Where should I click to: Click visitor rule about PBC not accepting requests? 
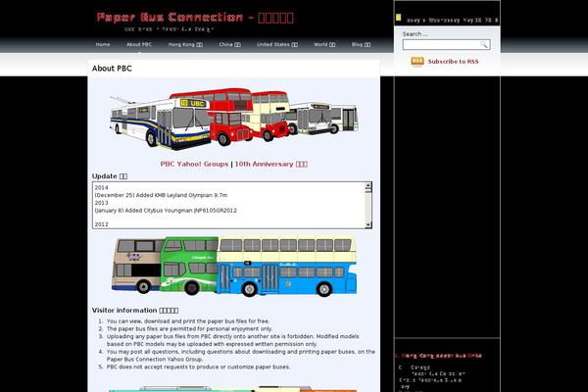pos(198,367)
